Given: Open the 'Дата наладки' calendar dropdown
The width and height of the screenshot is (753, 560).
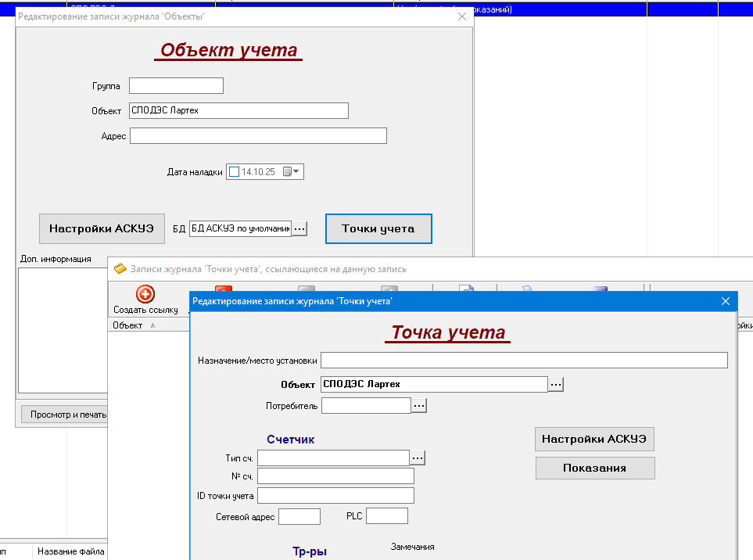Looking at the screenshot, I should 292,172.
